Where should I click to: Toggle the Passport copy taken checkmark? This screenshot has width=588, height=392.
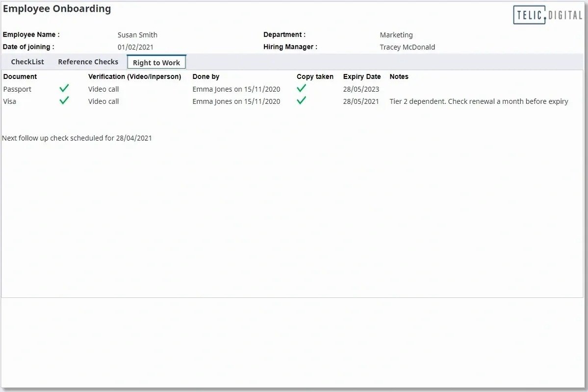301,89
